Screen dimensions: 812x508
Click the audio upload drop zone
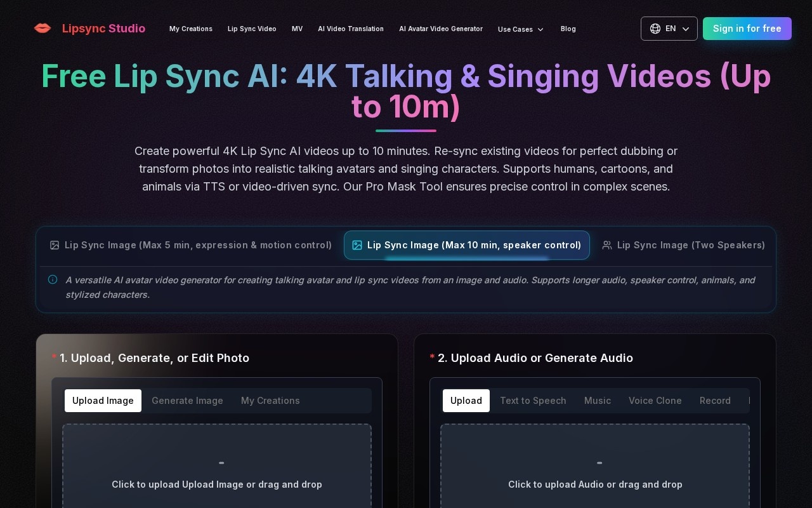(595, 466)
